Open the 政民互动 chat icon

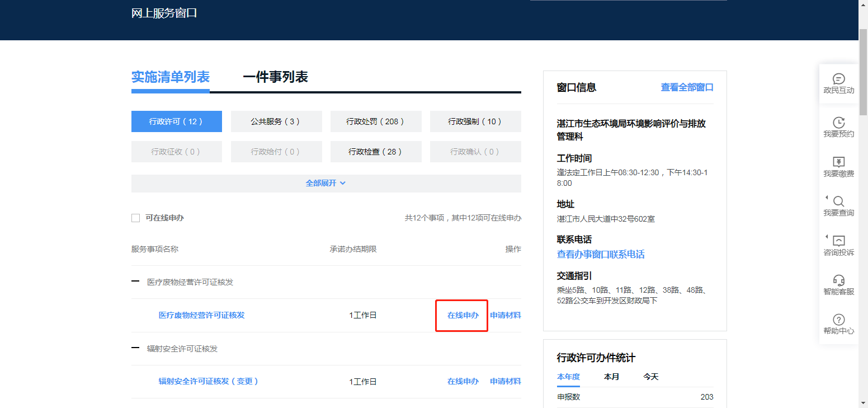(x=838, y=79)
